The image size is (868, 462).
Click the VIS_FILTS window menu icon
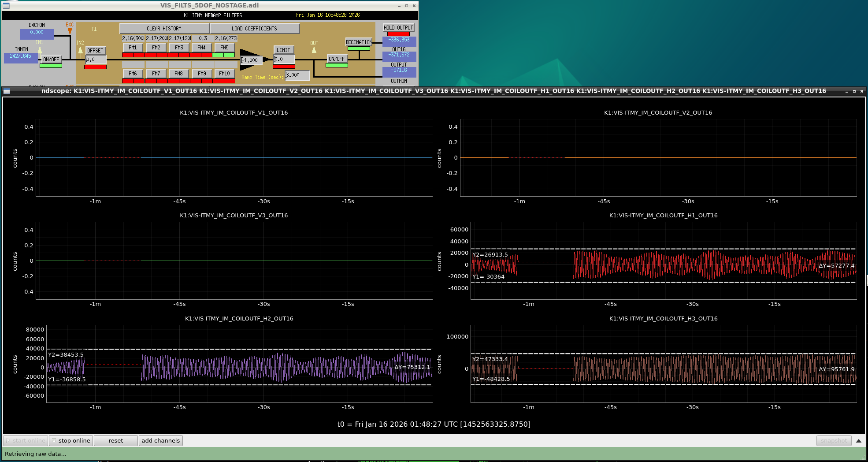[6, 6]
